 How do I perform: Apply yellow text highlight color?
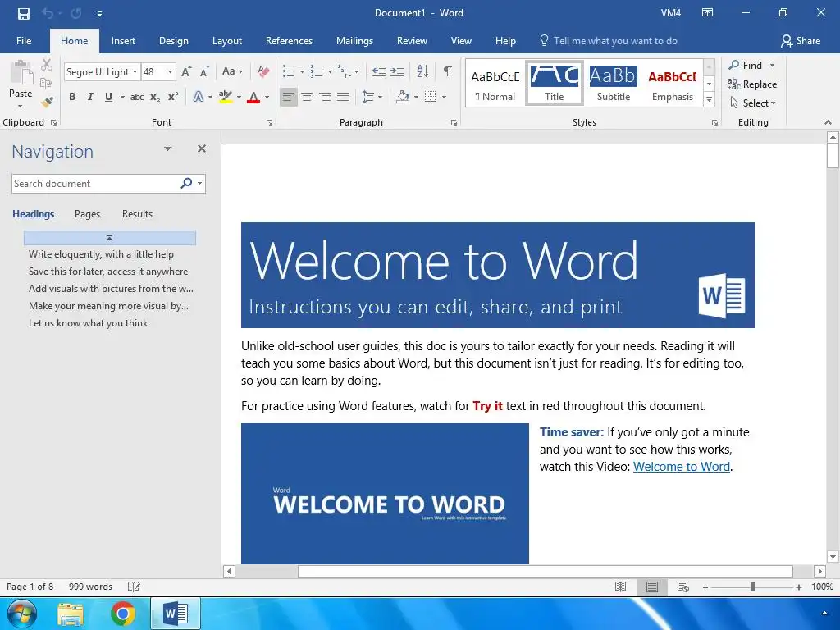click(226, 97)
